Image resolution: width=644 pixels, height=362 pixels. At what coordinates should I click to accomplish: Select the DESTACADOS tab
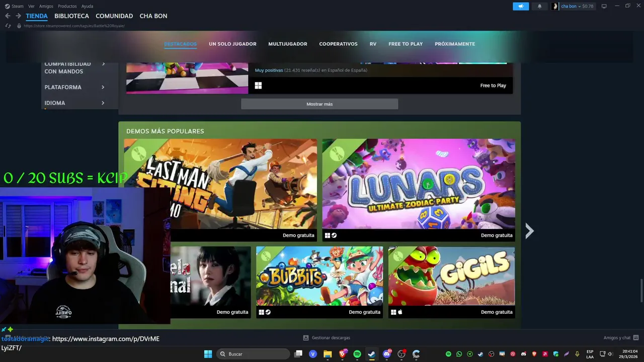point(180,44)
